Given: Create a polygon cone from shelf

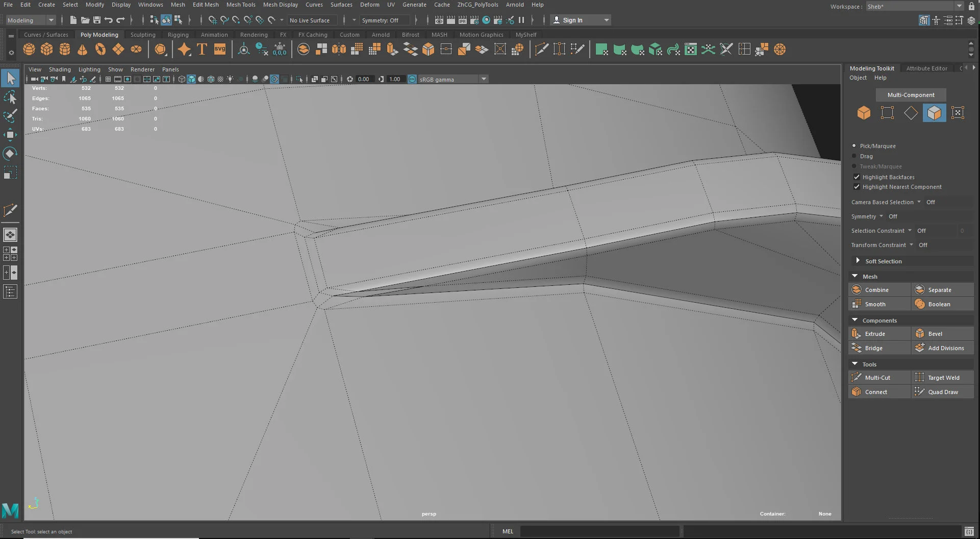Looking at the screenshot, I should point(82,50).
